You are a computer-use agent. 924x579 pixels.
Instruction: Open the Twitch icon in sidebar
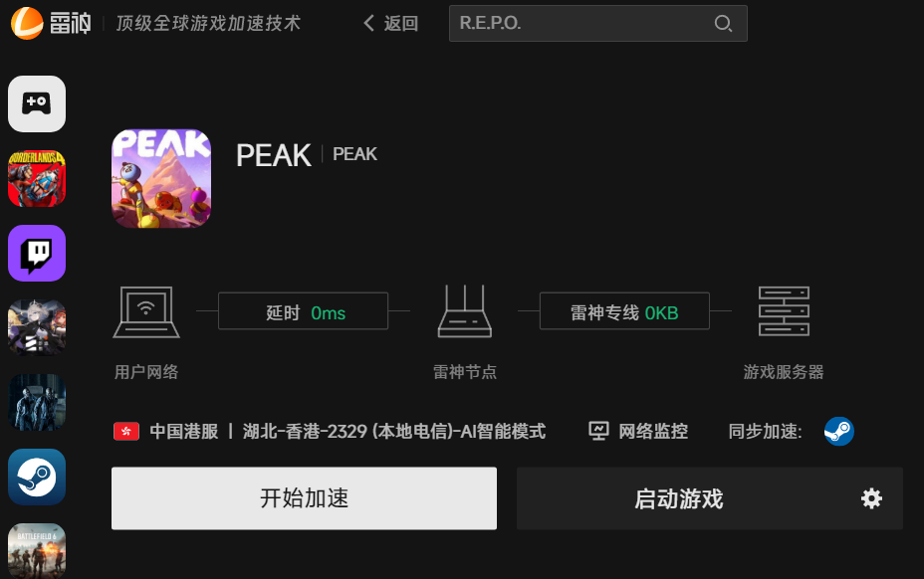(x=37, y=254)
